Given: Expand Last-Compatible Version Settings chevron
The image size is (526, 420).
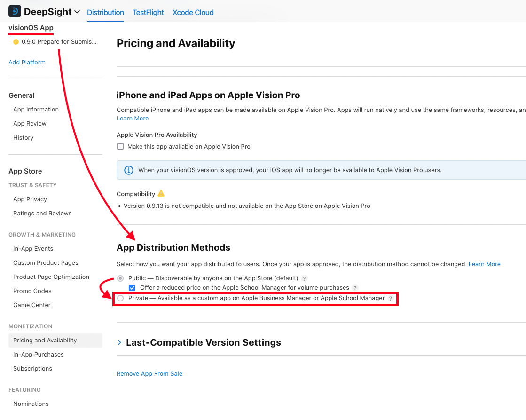Looking at the screenshot, I should 119,342.
